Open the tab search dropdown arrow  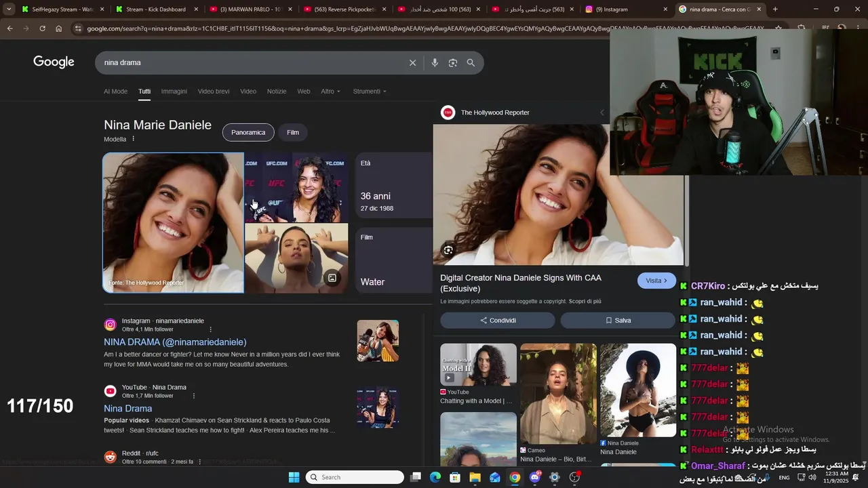(9, 9)
